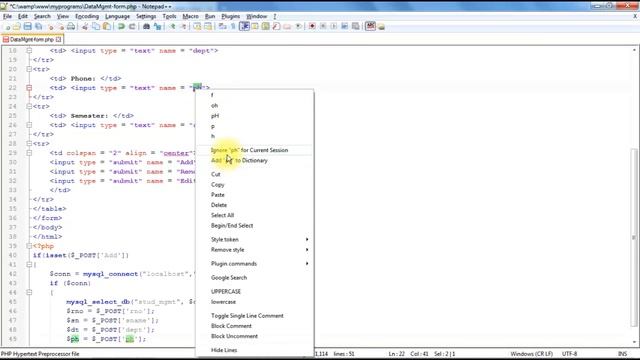Undo last edit via toolbar arrow
Viewport: 640px width, 360px height.
pyautogui.click(x=121, y=27)
